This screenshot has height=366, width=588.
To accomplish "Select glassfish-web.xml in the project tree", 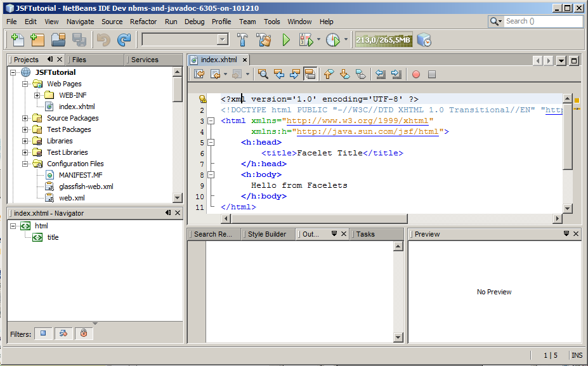I will 86,186.
